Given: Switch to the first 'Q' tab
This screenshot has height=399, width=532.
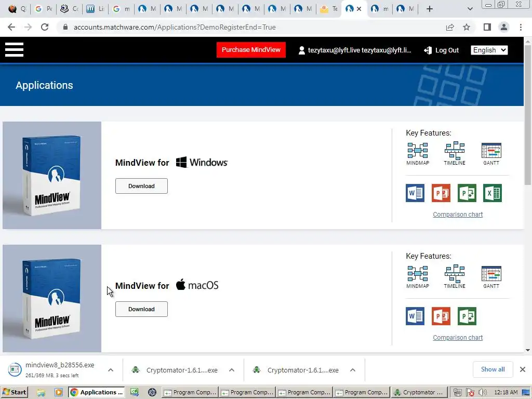Looking at the screenshot, I should 17,9.
